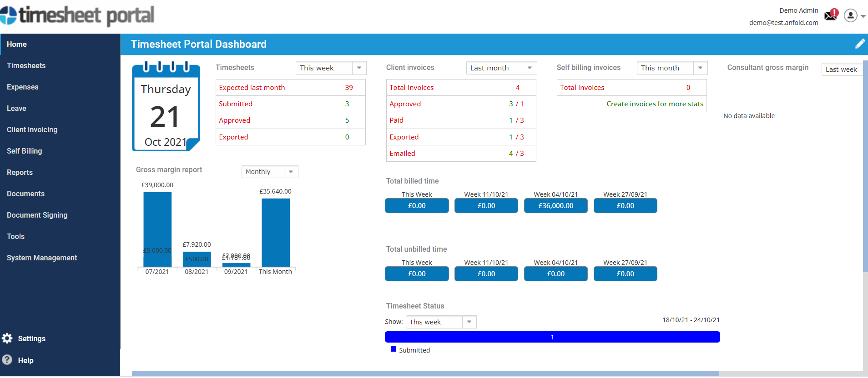Click the Total billed time This Week button

(x=417, y=205)
